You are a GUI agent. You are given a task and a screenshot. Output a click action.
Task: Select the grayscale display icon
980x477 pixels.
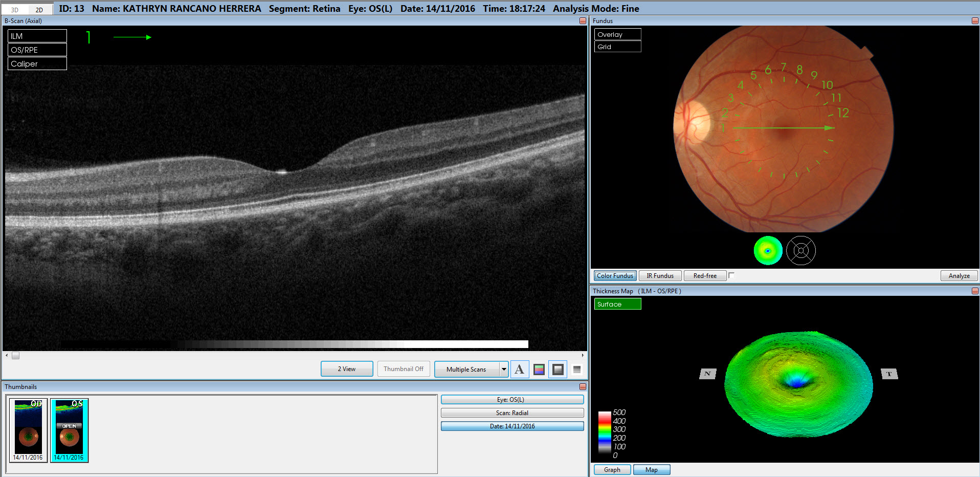click(558, 369)
